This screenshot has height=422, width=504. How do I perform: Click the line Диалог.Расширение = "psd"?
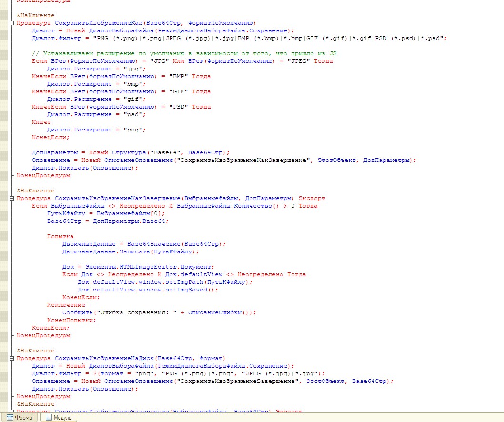[96, 114]
